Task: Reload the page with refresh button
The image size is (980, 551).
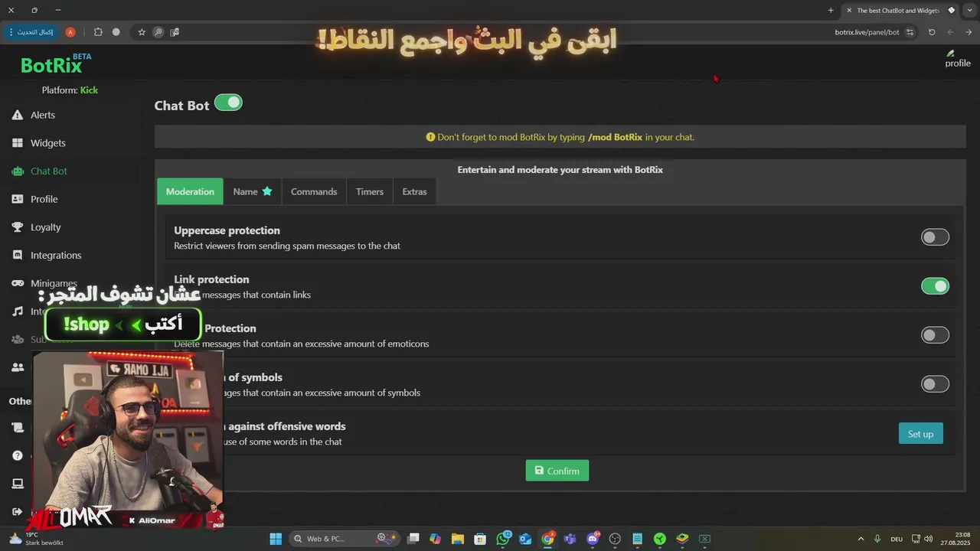Action: [932, 32]
